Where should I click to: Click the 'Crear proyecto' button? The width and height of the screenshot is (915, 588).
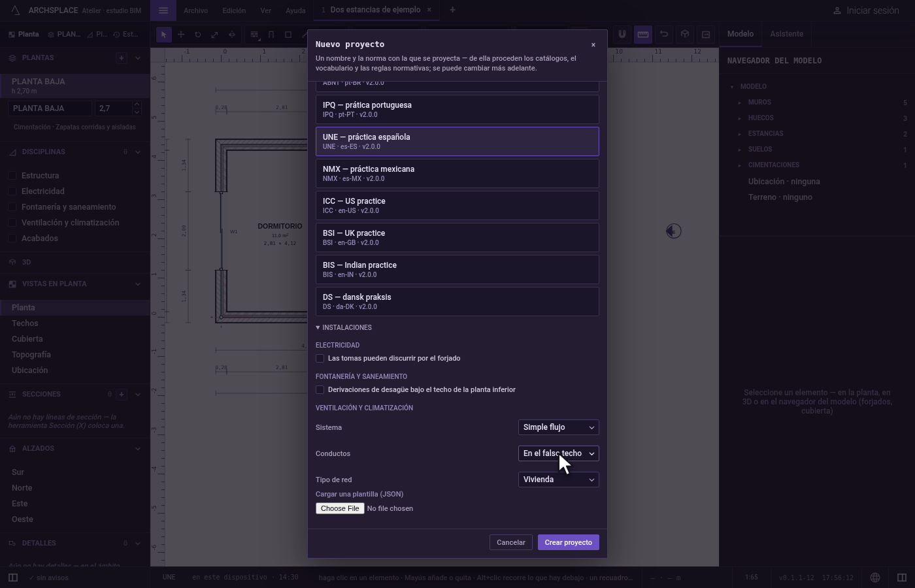pos(569,542)
